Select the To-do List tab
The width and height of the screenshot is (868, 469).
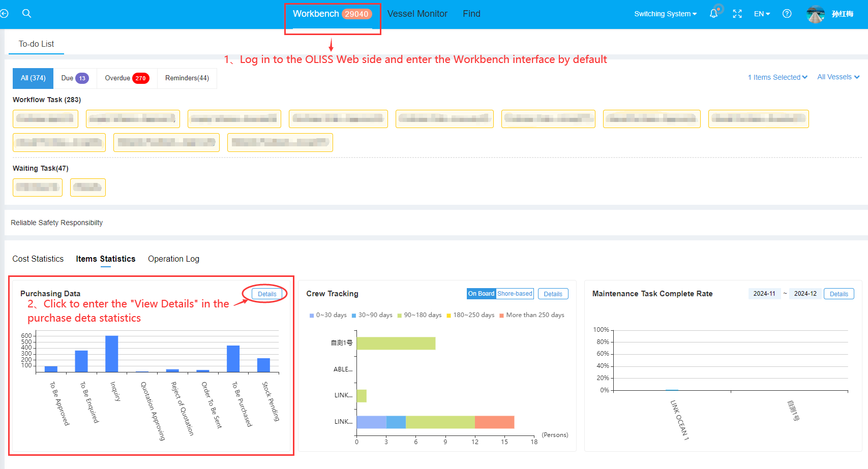pyautogui.click(x=36, y=44)
